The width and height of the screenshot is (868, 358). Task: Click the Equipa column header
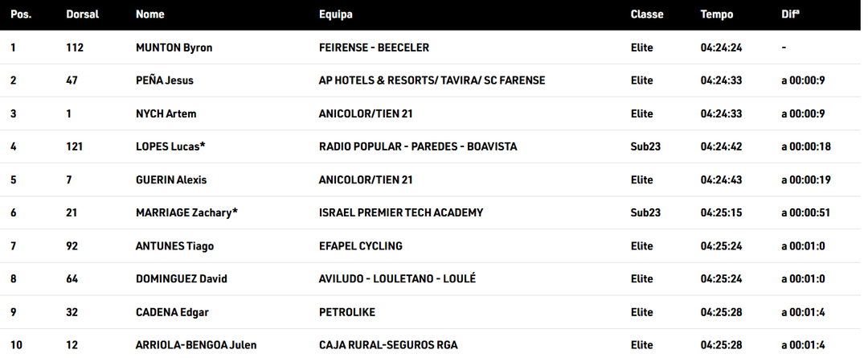335,14
